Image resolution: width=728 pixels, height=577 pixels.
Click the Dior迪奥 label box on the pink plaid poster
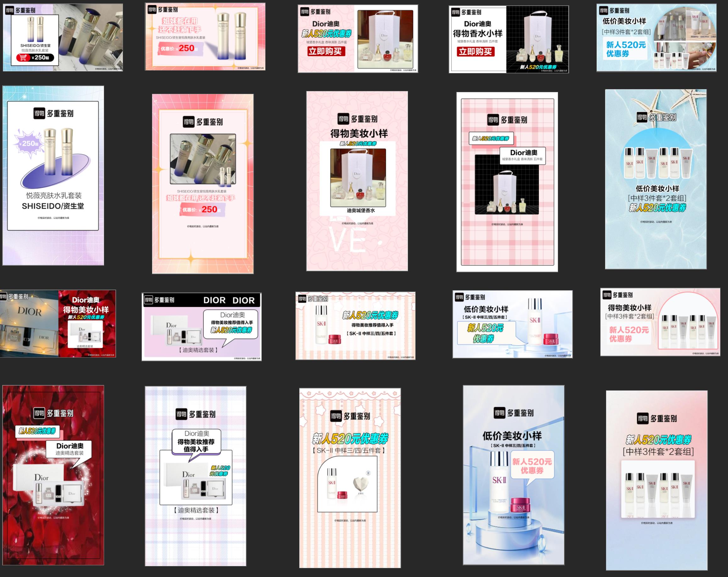523,156
